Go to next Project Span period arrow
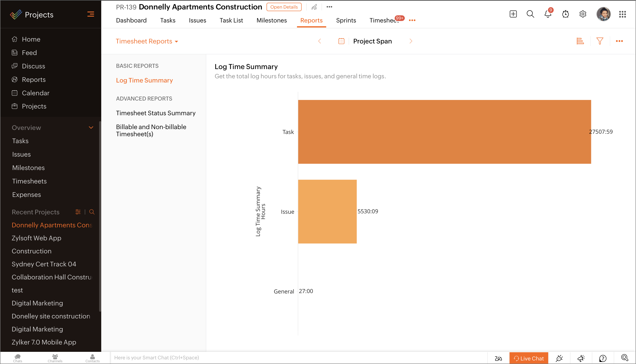Viewport: 636px width, 364px height. [411, 41]
